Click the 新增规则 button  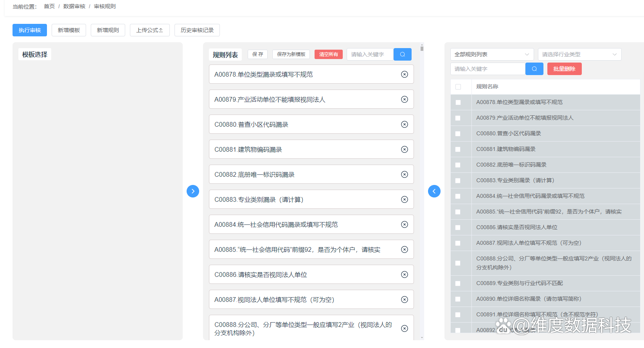[x=108, y=30]
